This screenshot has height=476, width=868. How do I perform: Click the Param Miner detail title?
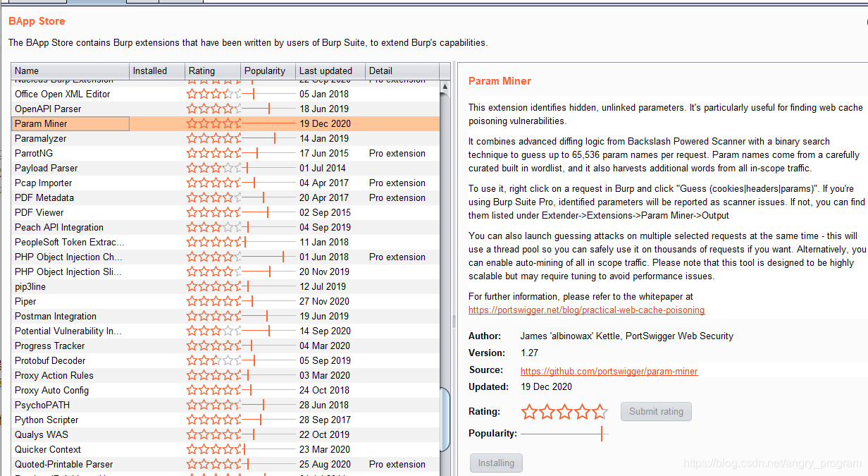500,81
